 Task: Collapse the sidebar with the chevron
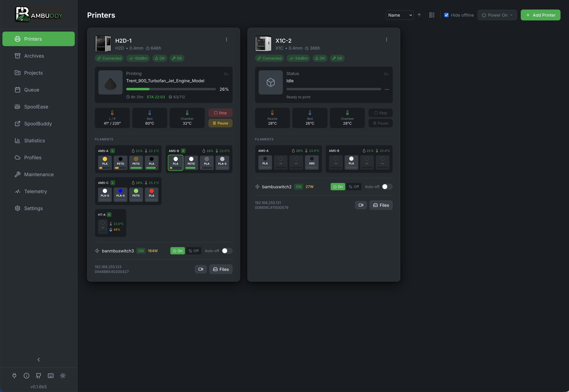(38, 360)
